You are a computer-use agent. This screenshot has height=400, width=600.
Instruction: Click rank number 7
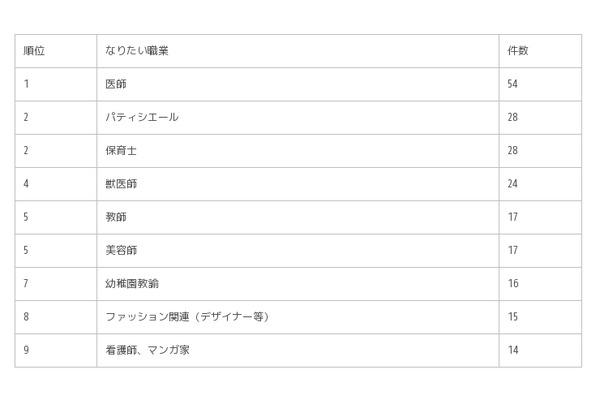tap(26, 284)
